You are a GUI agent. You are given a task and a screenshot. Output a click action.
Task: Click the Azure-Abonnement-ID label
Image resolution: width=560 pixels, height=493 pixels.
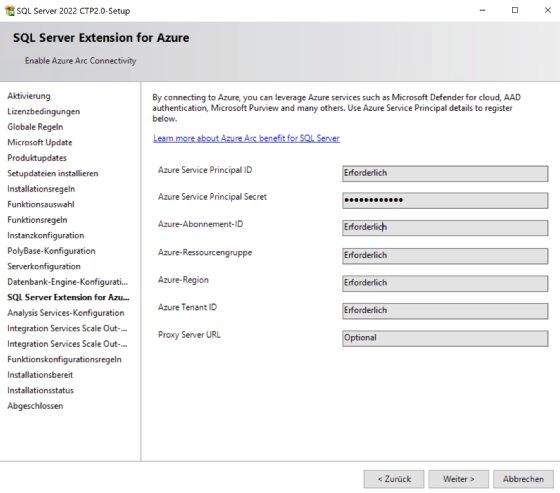[x=200, y=224]
